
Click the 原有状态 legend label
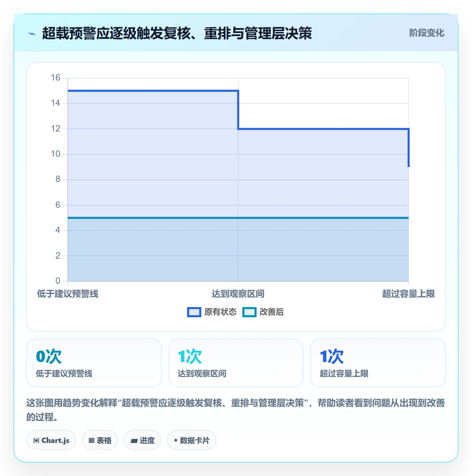tap(220, 312)
